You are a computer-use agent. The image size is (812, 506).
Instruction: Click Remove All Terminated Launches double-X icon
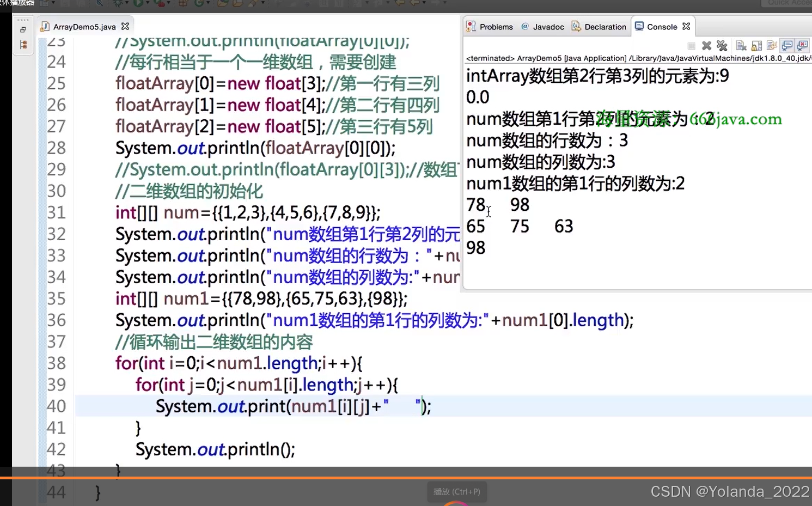tap(722, 46)
